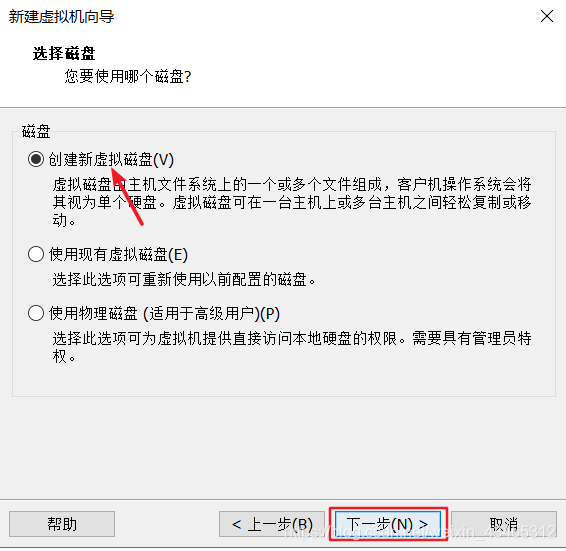Viewport: 566px width, 551px height.
Task: Cancel the wizard with 取消
Action: click(504, 524)
